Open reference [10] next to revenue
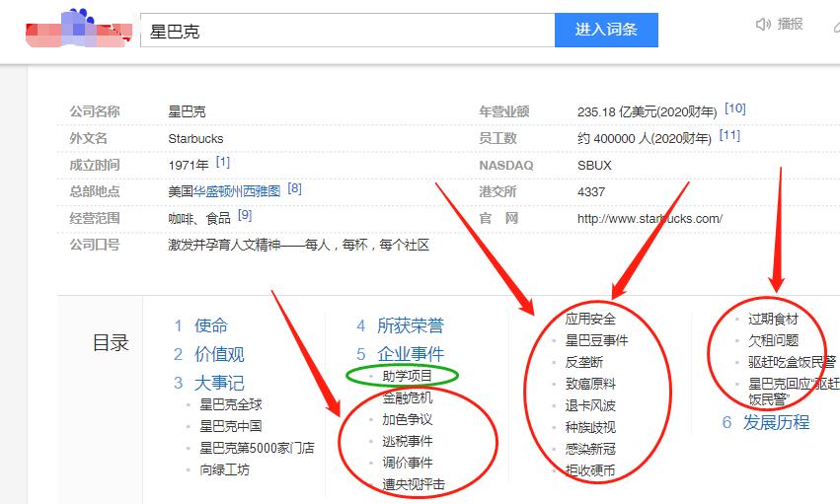 [735, 108]
